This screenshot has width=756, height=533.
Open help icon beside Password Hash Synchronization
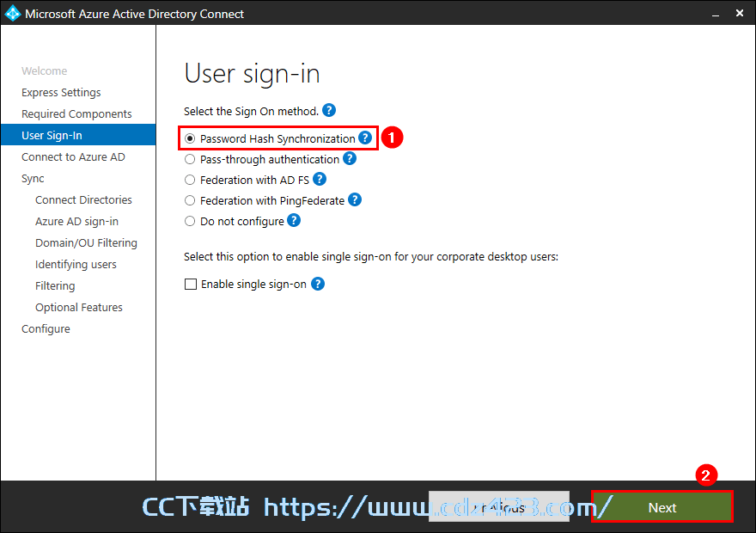[365, 138]
